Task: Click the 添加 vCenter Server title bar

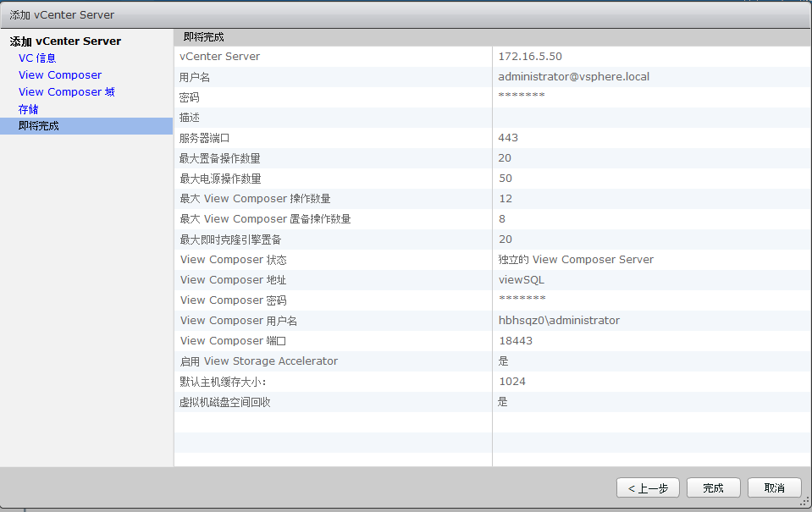Action: [406, 15]
